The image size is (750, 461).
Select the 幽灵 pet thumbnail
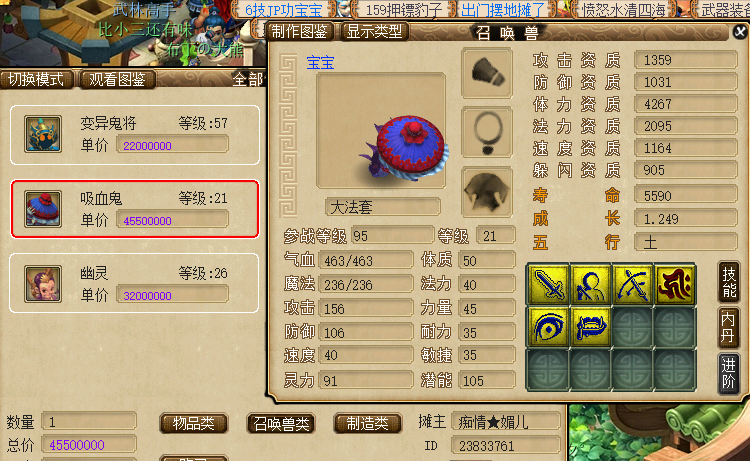click(43, 284)
